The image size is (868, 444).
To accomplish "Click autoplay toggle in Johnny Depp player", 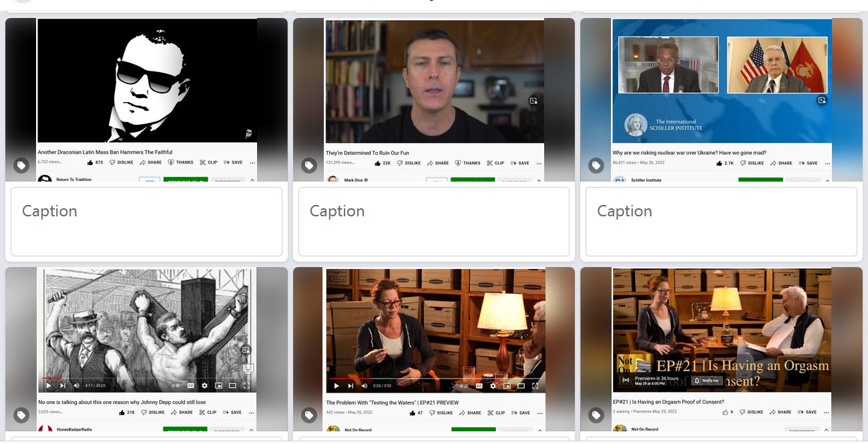I will tap(176, 386).
